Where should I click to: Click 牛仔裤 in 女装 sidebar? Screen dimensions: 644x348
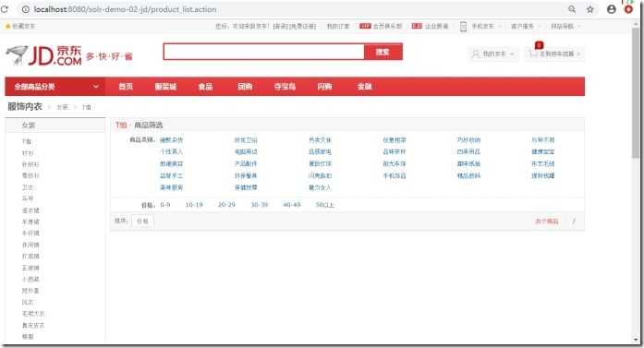(x=30, y=234)
